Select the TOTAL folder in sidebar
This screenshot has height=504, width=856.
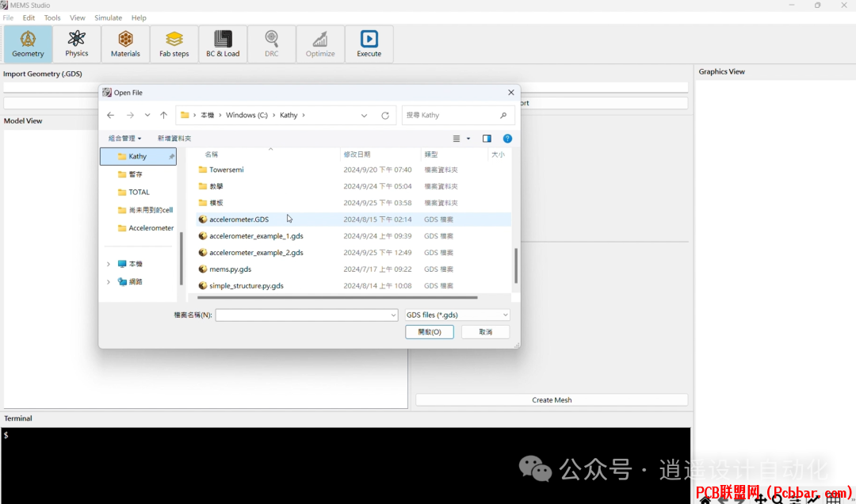tap(138, 193)
